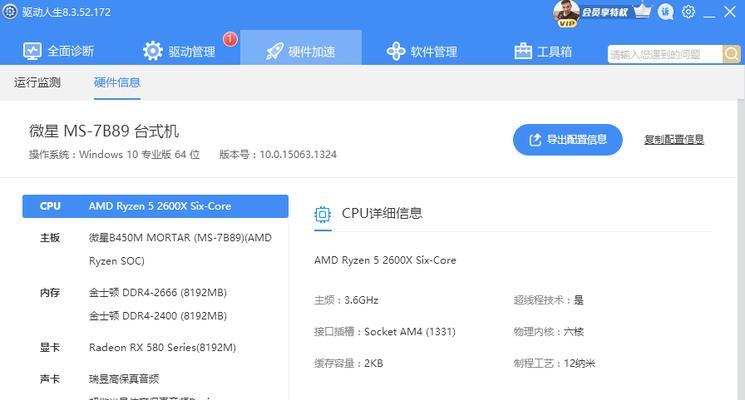Open settings gear in title bar

(688, 11)
